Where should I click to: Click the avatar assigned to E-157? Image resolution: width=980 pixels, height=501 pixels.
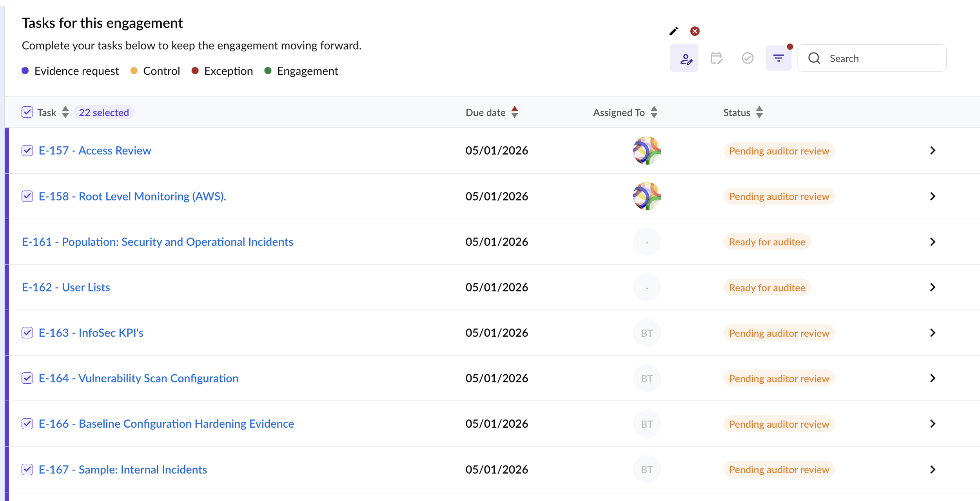(647, 151)
